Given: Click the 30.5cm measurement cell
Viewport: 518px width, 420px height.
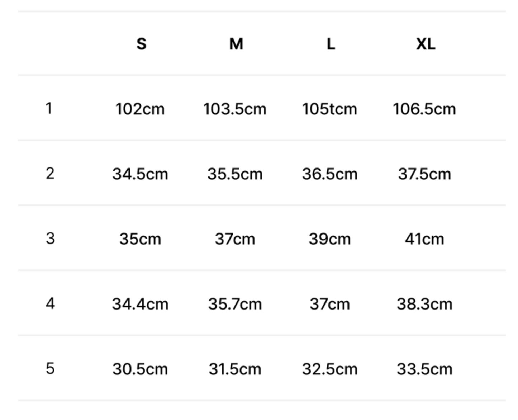Looking at the screenshot, I should click(x=140, y=369).
